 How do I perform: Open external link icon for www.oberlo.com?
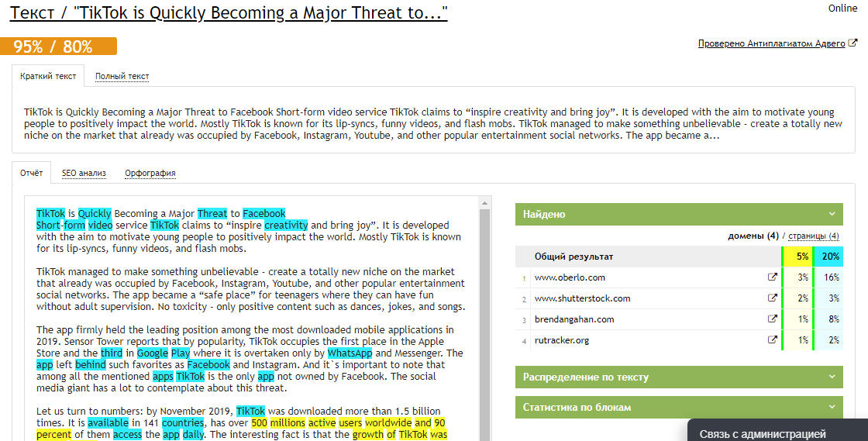772,277
